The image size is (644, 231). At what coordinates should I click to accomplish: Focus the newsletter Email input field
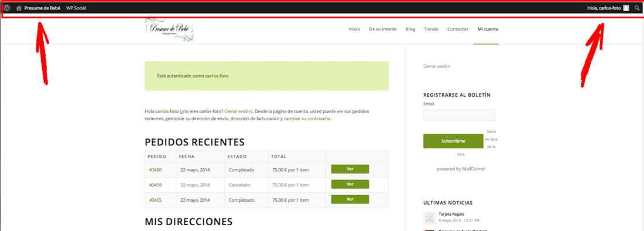(459, 115)
